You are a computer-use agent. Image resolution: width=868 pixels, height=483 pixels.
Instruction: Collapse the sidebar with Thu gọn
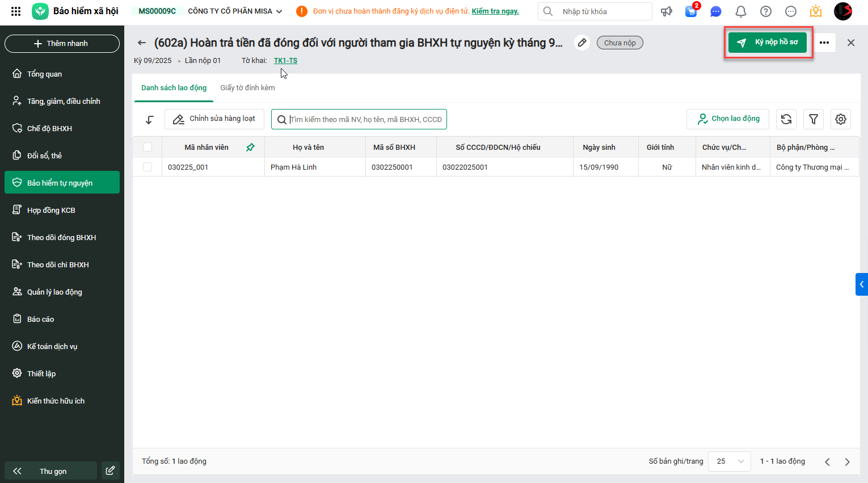point(51,471)
